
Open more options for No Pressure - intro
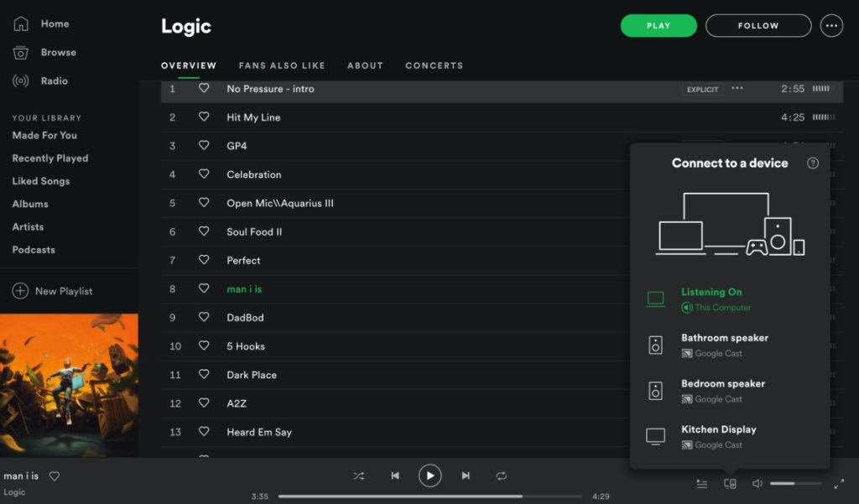click(737, 88)
